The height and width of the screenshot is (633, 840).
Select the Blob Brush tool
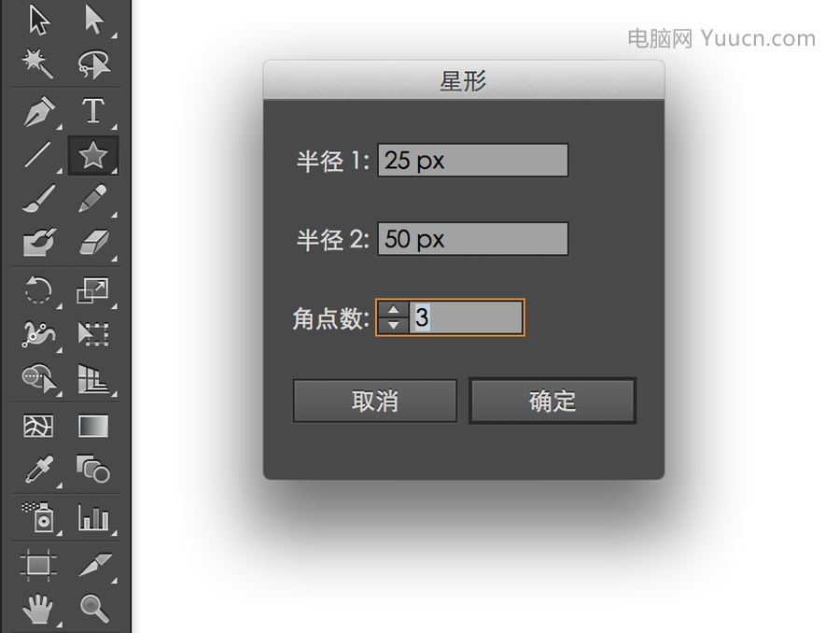click(39, 242)
